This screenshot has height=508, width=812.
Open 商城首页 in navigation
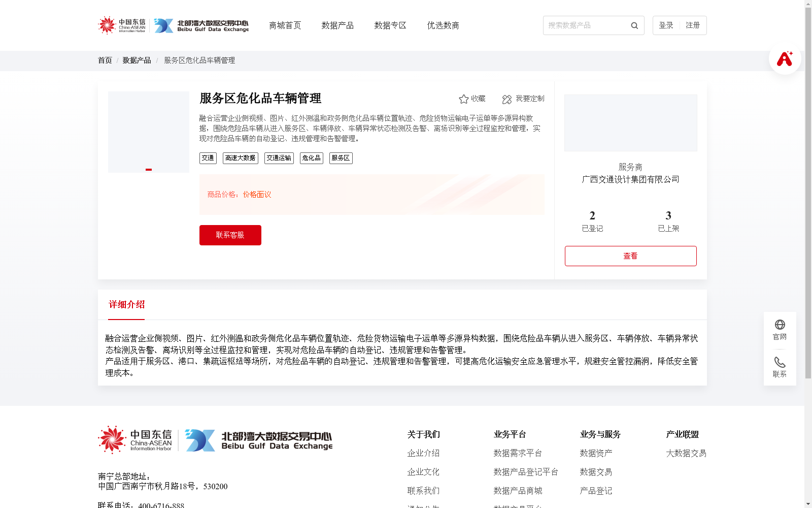coord(285,25)
